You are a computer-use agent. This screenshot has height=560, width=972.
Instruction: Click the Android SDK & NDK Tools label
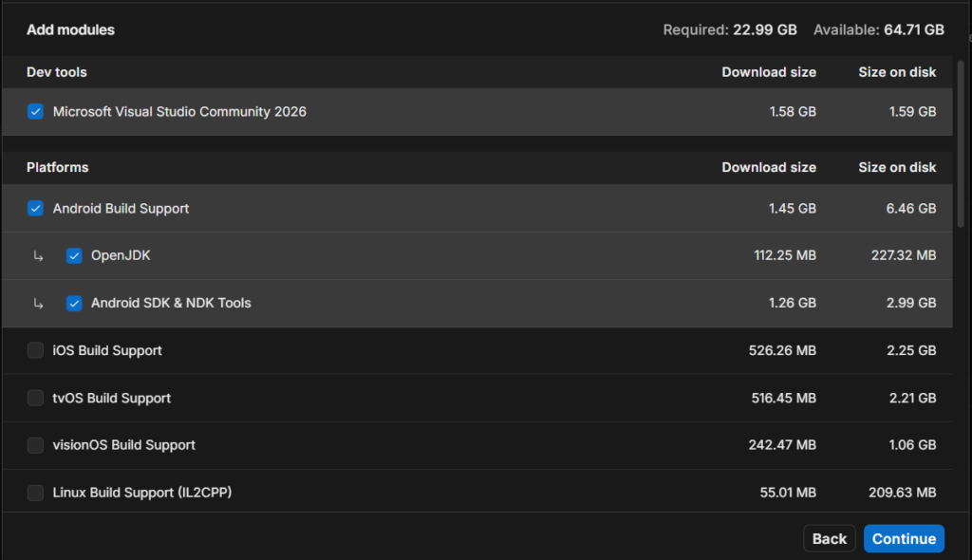click(x=171, y=304)
